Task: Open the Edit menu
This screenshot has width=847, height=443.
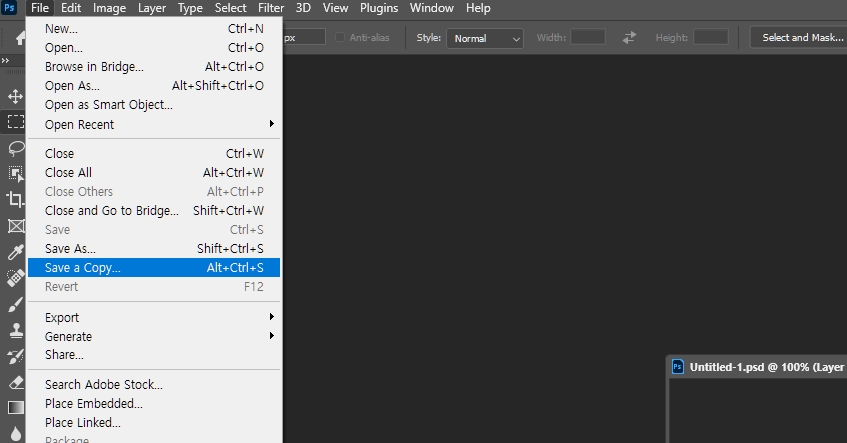Action: tap(71, 8)
